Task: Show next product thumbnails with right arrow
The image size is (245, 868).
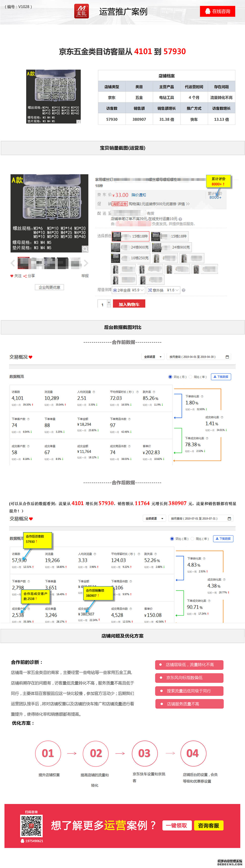Action: [x=86, y=263]
